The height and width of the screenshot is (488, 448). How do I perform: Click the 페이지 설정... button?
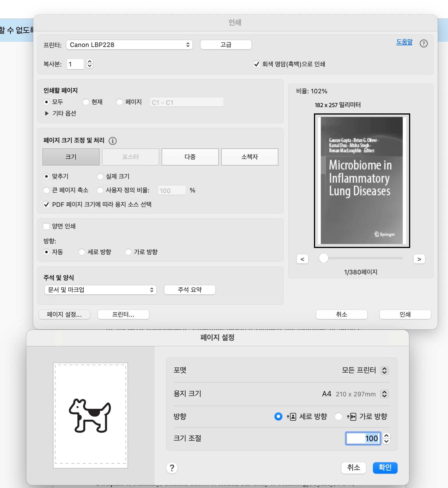(64, 314)
